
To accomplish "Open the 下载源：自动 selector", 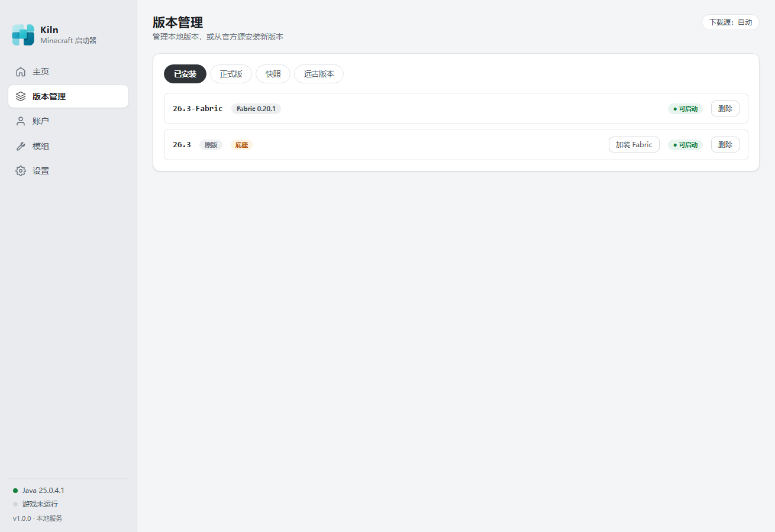I will 731,22.
